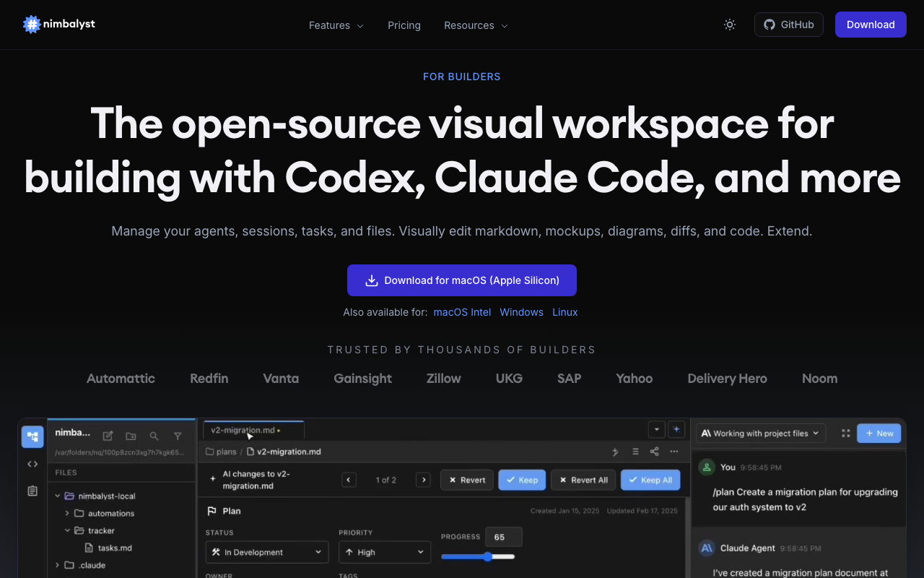Viewport: 924px width, 578px height.
Task: Click Download for macOS (Apple Silicon)
Action: tap(462, 280)
